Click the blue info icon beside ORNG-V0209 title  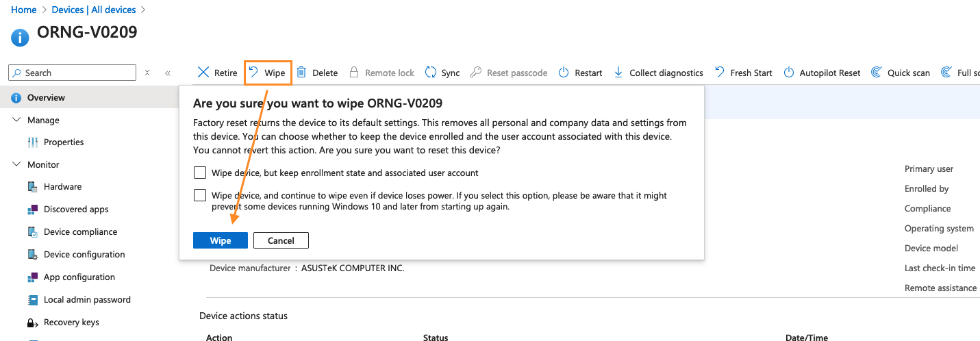point(21,36)
